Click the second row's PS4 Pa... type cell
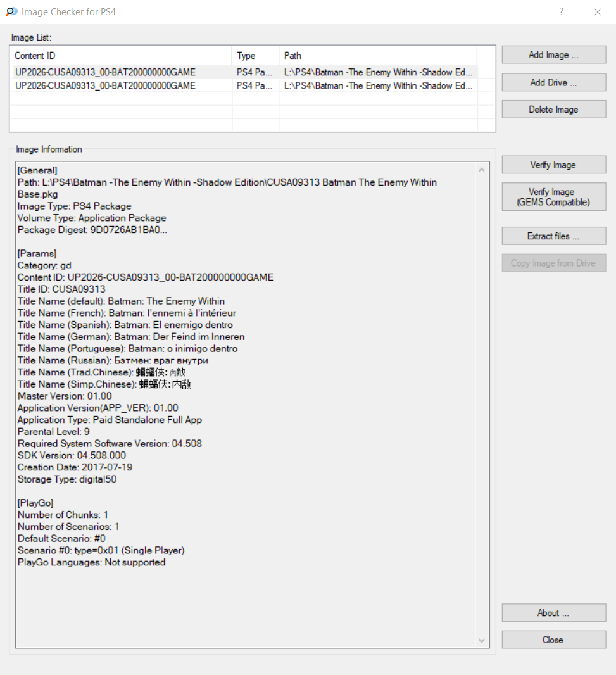616x675 pixels. 255,85
